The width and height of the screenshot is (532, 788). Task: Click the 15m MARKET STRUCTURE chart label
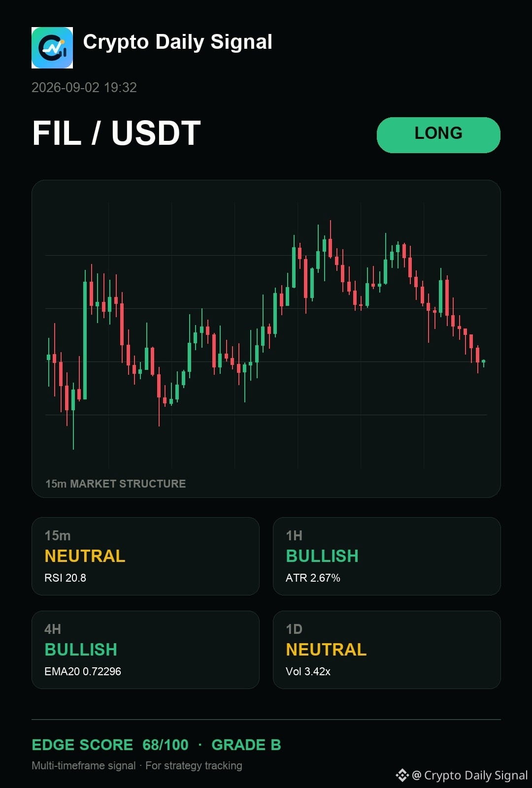tap(116, 484)
